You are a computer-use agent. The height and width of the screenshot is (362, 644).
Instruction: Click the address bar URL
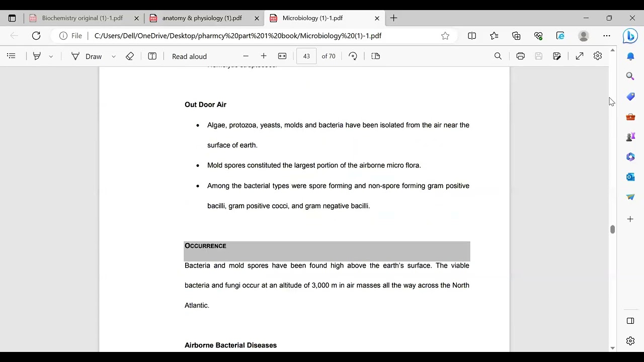click(238, 36)
